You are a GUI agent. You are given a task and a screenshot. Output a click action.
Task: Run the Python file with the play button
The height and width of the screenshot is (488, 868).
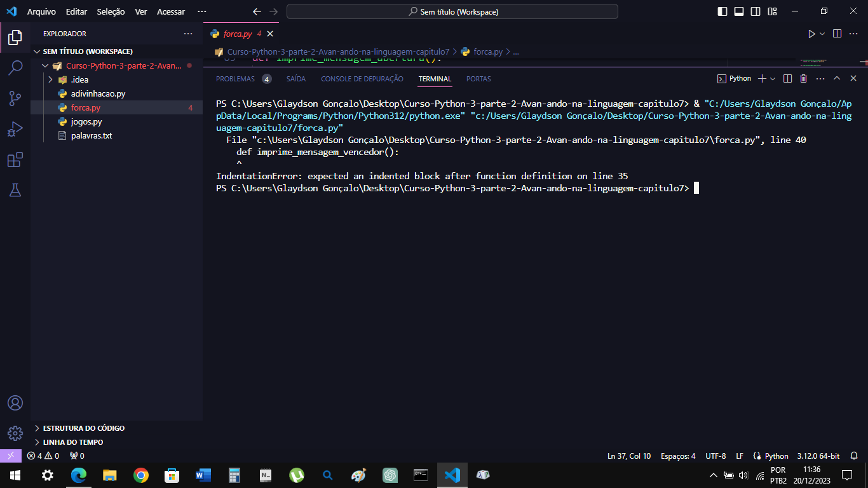[x=811, y=34]
